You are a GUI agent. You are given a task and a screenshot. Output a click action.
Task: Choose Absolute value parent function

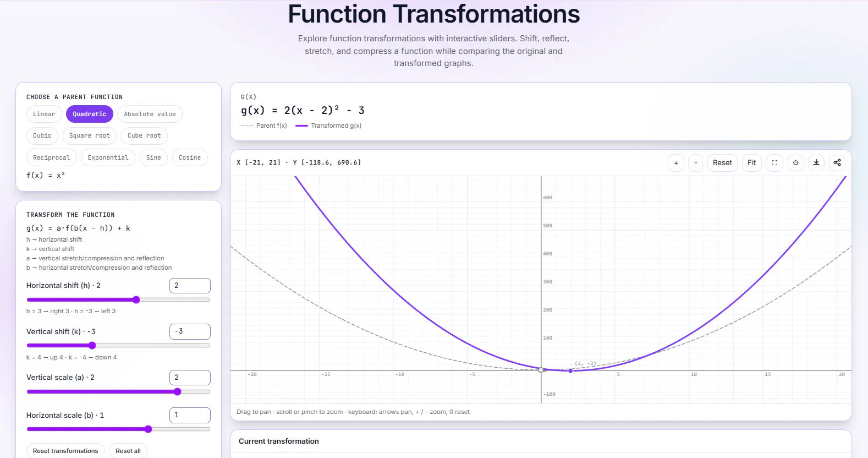(150, 114)
